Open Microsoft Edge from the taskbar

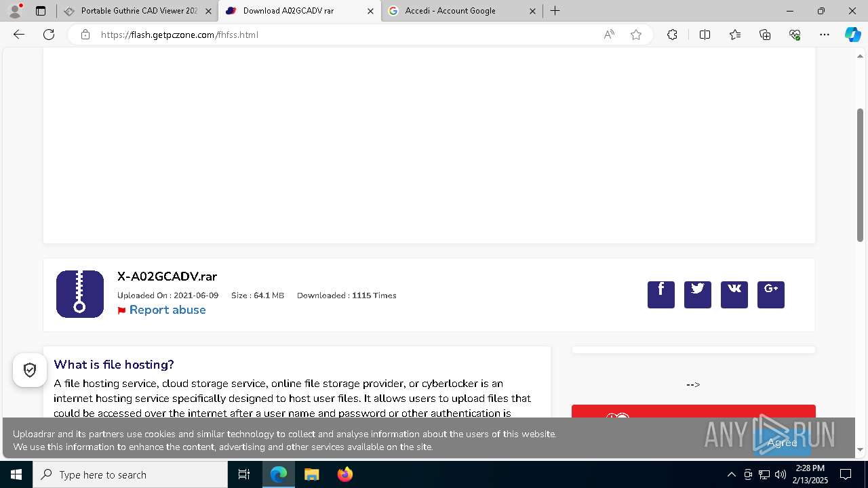[279, 474]
